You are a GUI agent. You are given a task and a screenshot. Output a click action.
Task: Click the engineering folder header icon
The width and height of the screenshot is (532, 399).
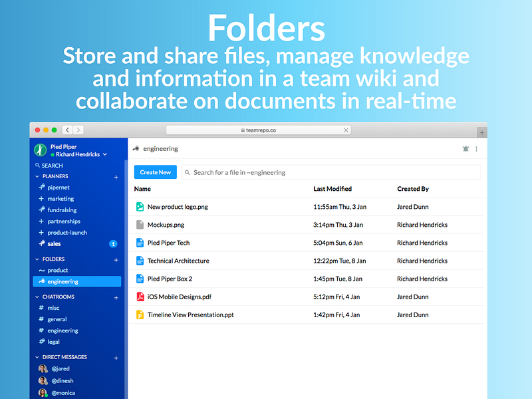pos(136,148)
